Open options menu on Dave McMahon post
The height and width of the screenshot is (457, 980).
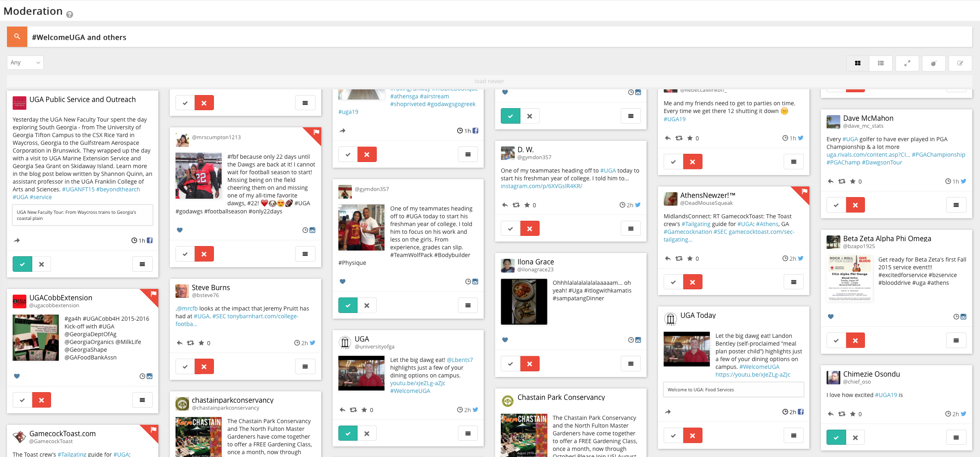click(x=956, y=205)
